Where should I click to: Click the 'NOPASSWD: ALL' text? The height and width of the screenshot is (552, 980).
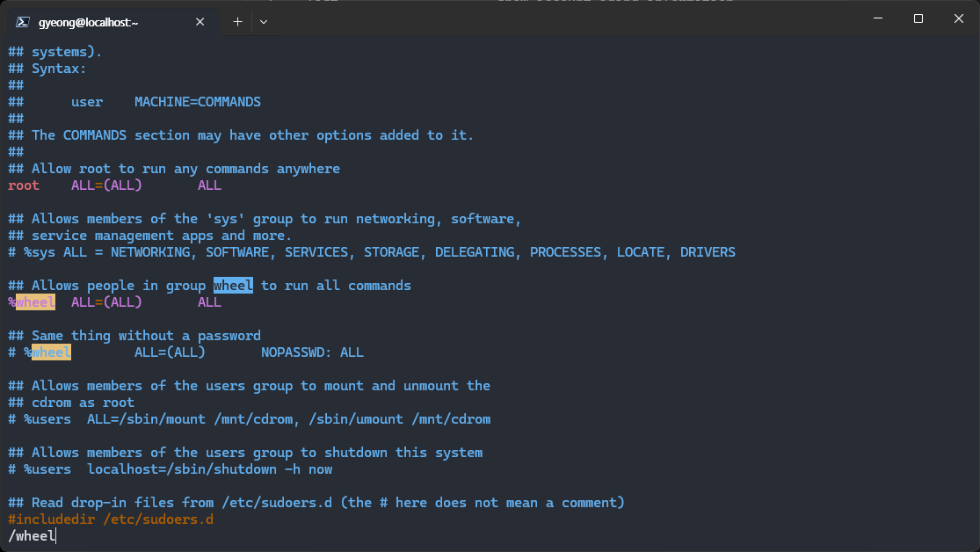tap(312, 352)
